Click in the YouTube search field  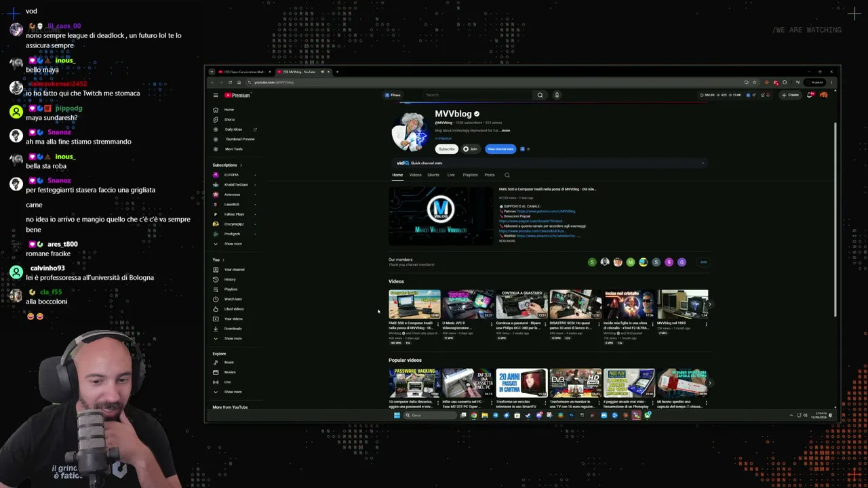[478, 95]
